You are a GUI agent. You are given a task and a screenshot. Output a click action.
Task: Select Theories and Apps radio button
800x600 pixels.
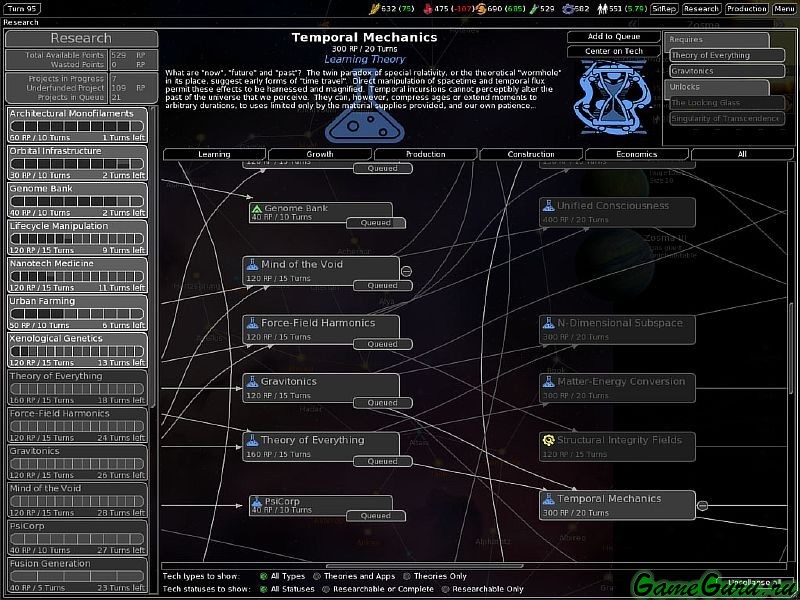pos(316,576)
